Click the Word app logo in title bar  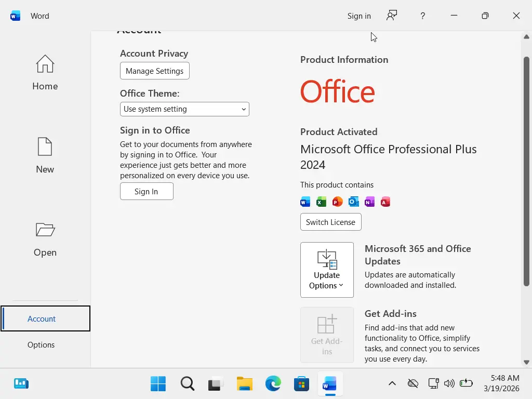[15, 16]
